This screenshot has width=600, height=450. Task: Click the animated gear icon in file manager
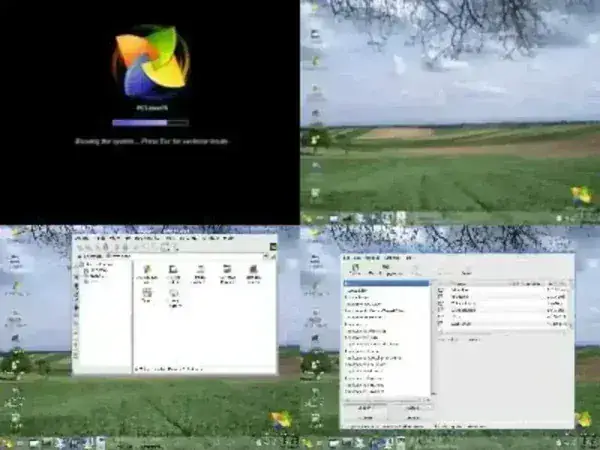(x=273, y=247)
